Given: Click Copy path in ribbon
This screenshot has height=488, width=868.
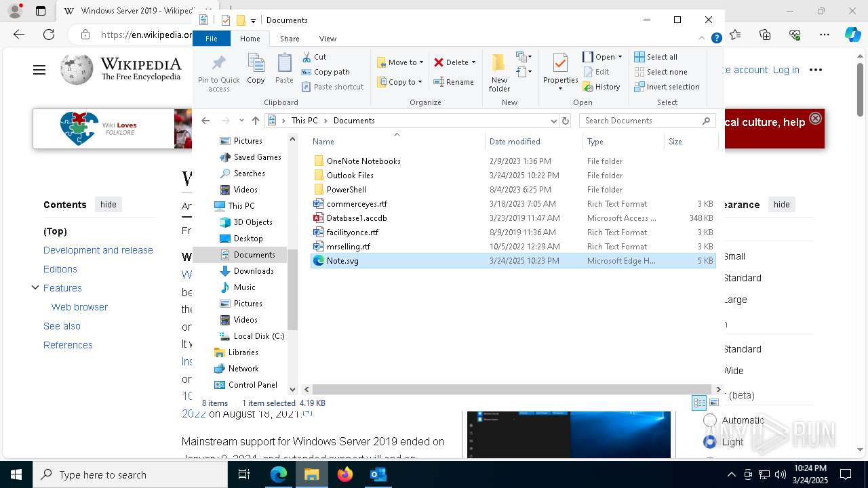Looking at the screenshot, I should pos(325,72).
